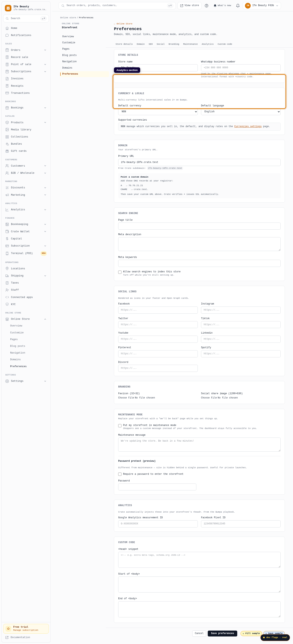Click the Documentation external link icon
Screen dimensions: 293x644
(7, 637)
